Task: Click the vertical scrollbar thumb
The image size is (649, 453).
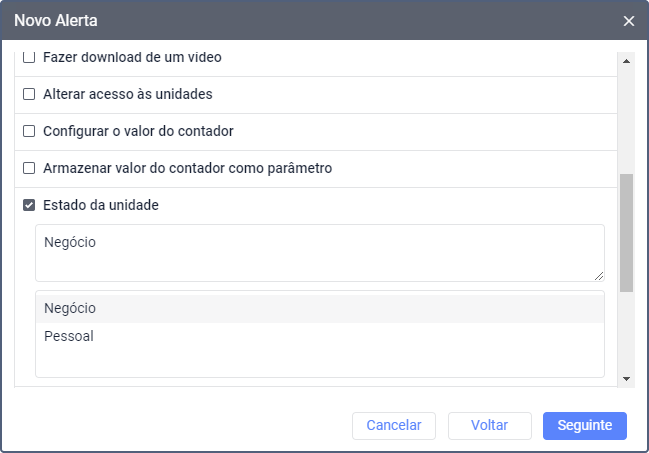Action: (627, 232)
